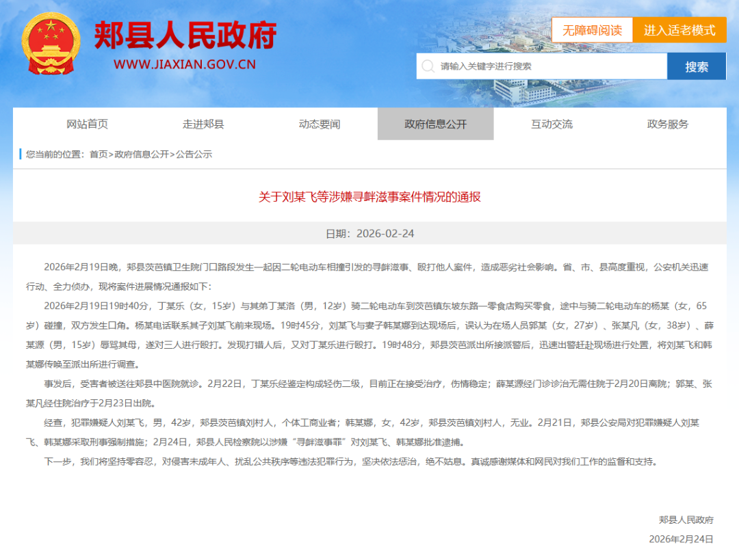Navigate to 互动交流 section
The height and width of the screenshot is (560, 739).
click(x=552, y=124)
